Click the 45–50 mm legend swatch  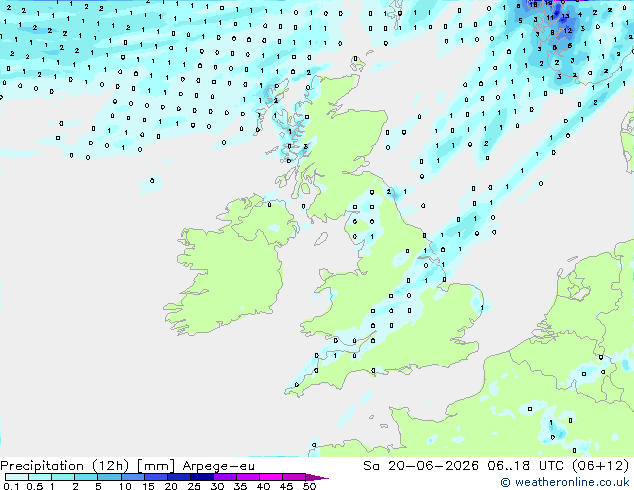click(293, 477)
